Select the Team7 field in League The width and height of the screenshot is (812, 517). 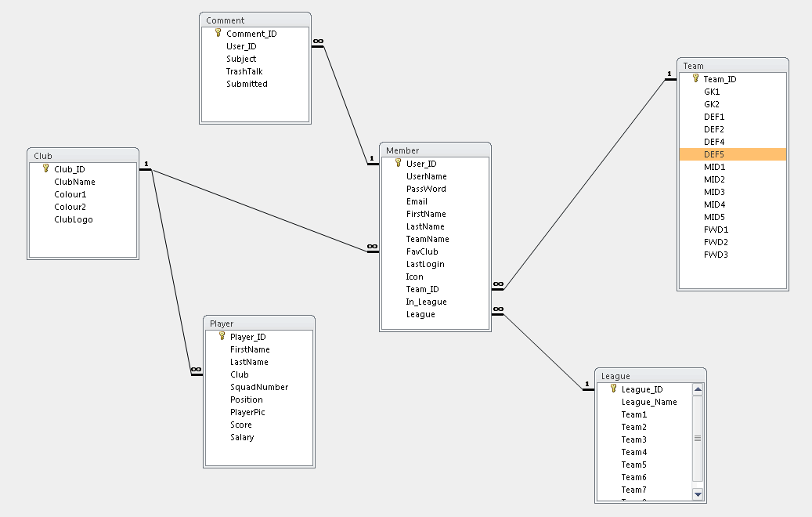pos(634,490)
